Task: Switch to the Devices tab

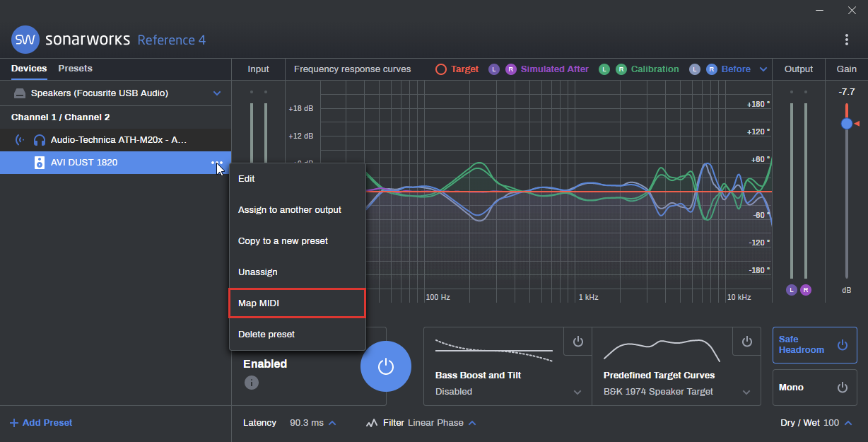Action: [29, 69]
